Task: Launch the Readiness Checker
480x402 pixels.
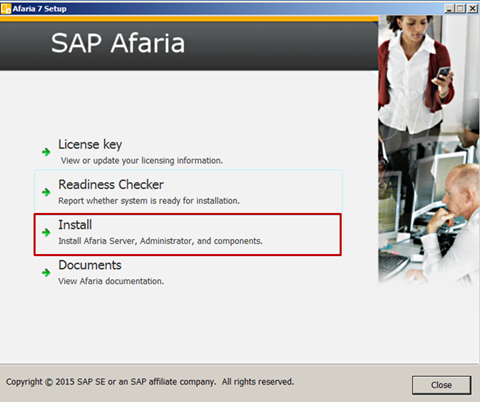Action: [111, 184]
